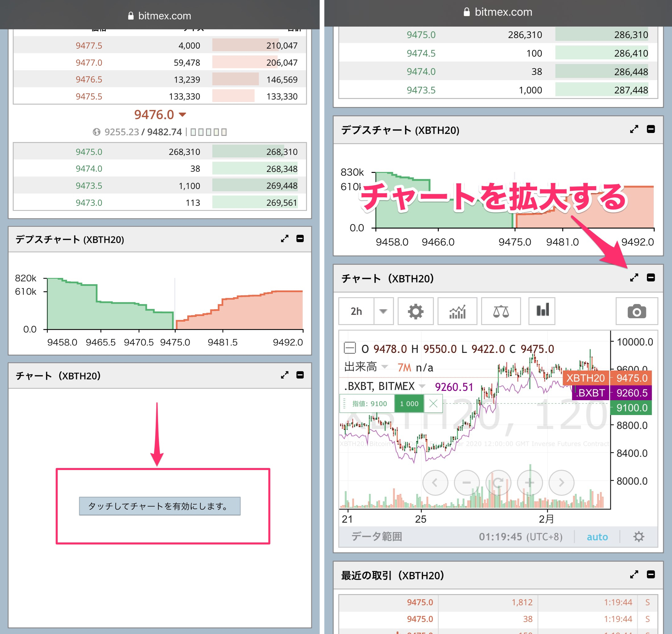
Task: Expand the 出来高 indicator dropdown
Action: click(384, 367)
